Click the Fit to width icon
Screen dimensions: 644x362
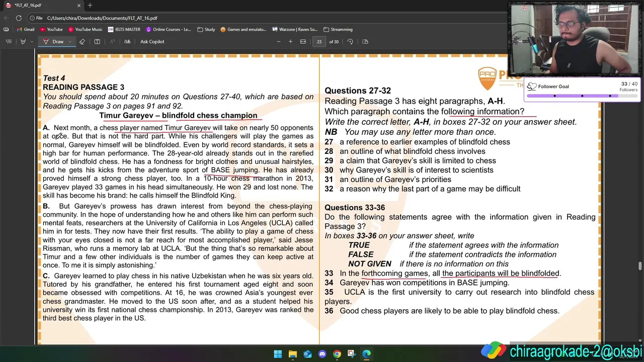coord(303,42)
